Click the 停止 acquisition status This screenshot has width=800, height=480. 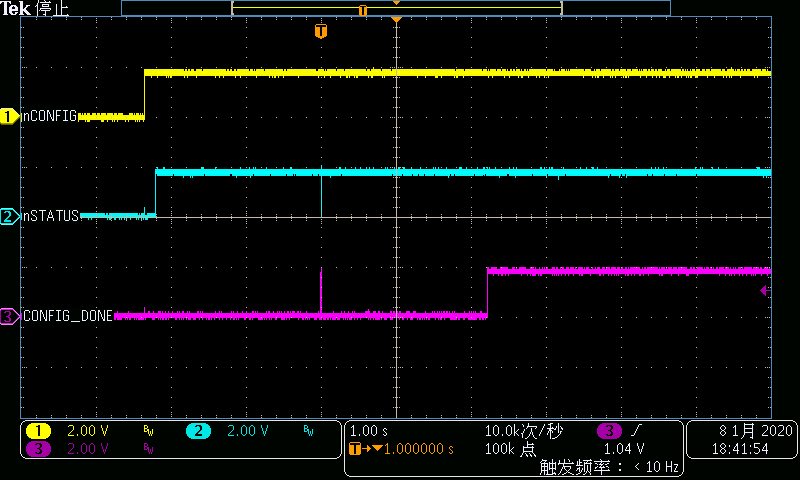coord(52,8)
